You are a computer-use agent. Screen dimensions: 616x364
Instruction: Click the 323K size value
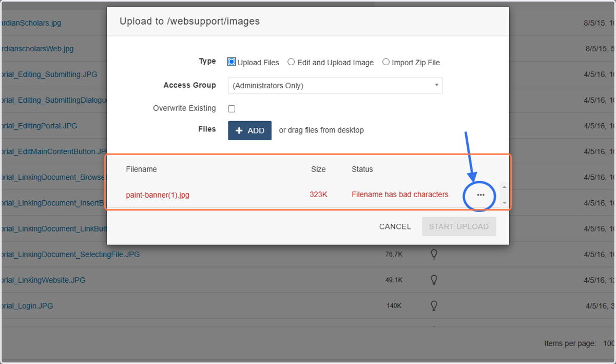coord(318,195)
